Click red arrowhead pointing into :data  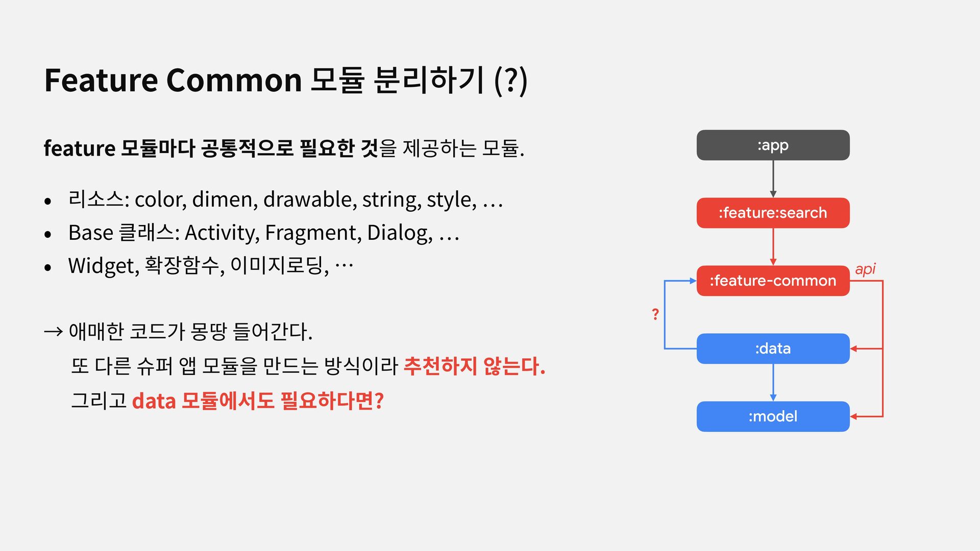[853, 348]
